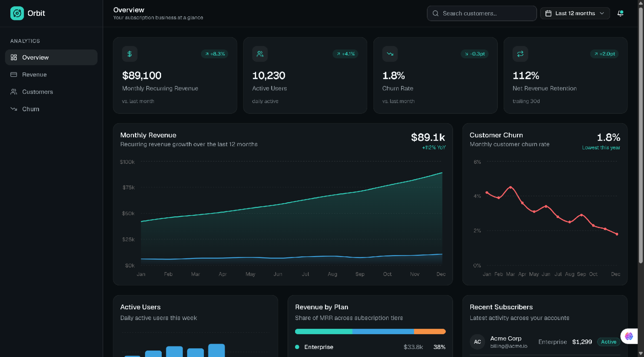Click the search magnifier icon
This screenshot has width=644, height=357.
[436, 13]
